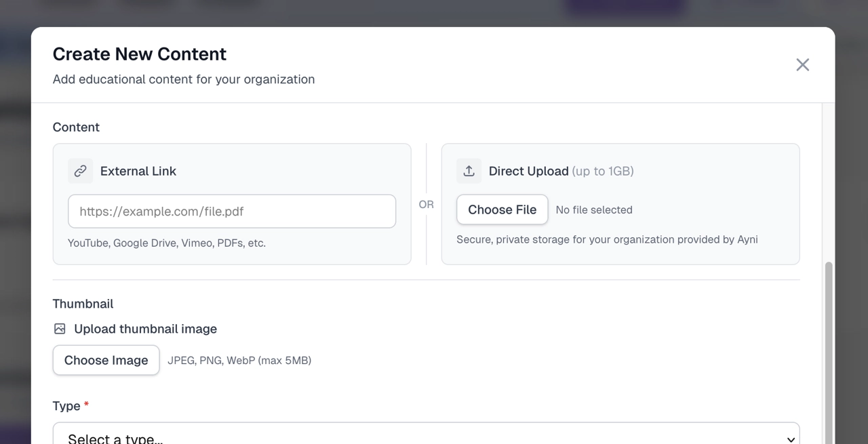Screen dimensions: 868x444
Task: Click the image icon next to Upload thumbnail image
Action: 60,329
